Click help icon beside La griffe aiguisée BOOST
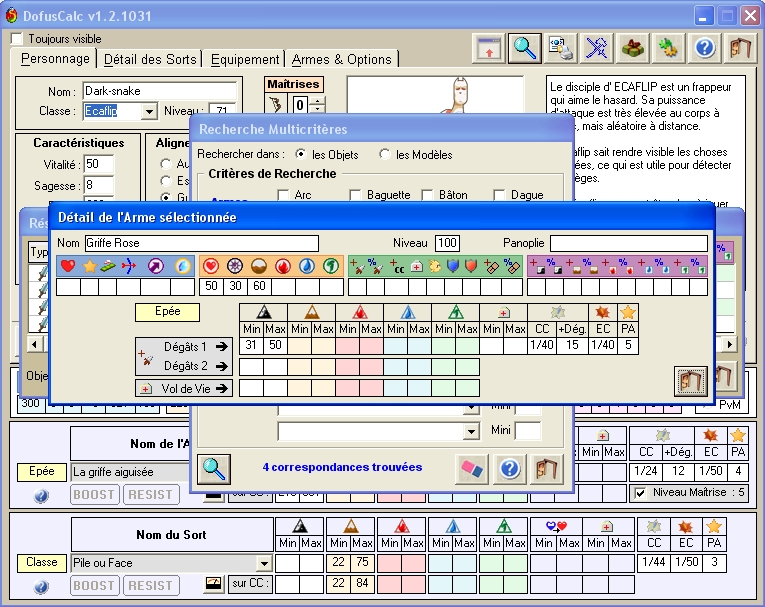The width and height of the screenshot is (765, 607). click(x=41, y=496)
